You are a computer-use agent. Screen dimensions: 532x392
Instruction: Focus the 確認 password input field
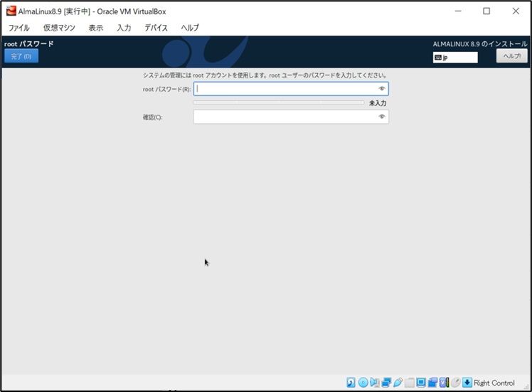(x=291, y=117)
